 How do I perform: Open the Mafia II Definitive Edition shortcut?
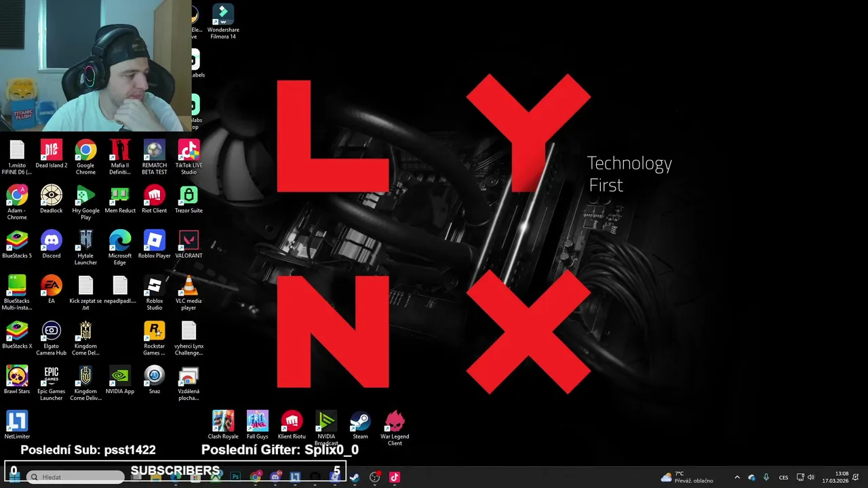pos(120,157)
